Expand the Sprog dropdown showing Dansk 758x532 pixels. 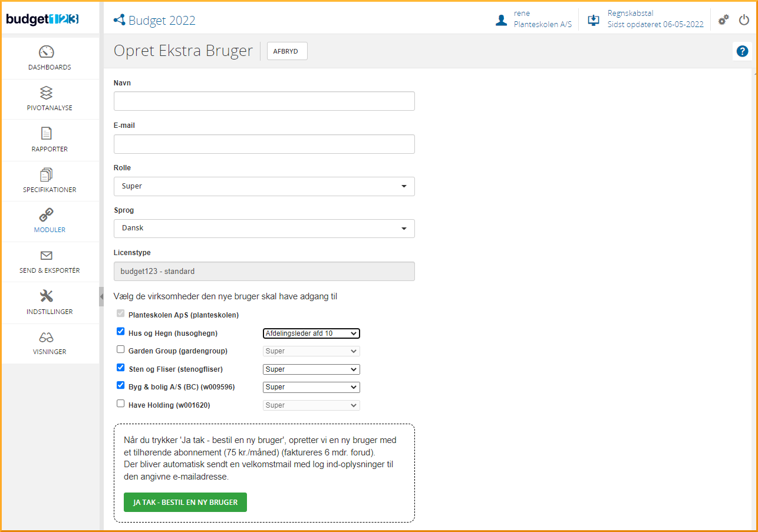click(x=264, y=229)
